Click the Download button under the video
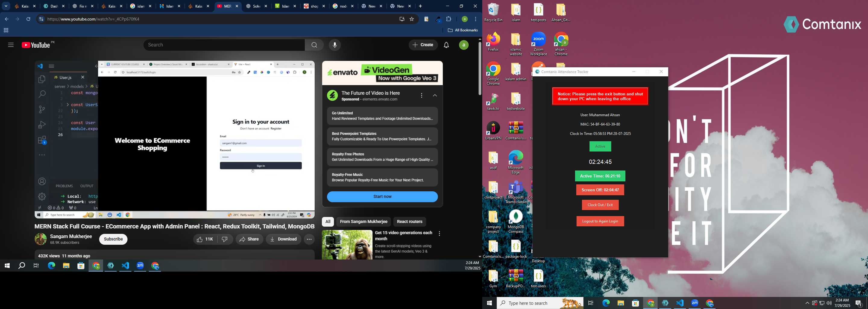The image size is (868, 309). pos(283,239)
